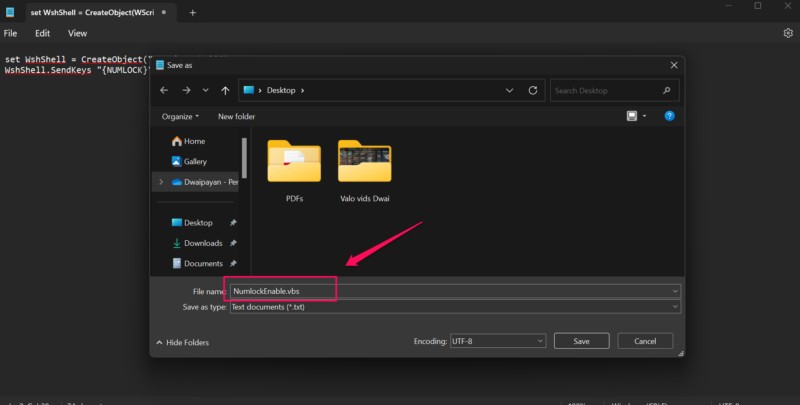Select Gallery in the navigation pane
Screen dimensions: 800x405
[194, 161]
